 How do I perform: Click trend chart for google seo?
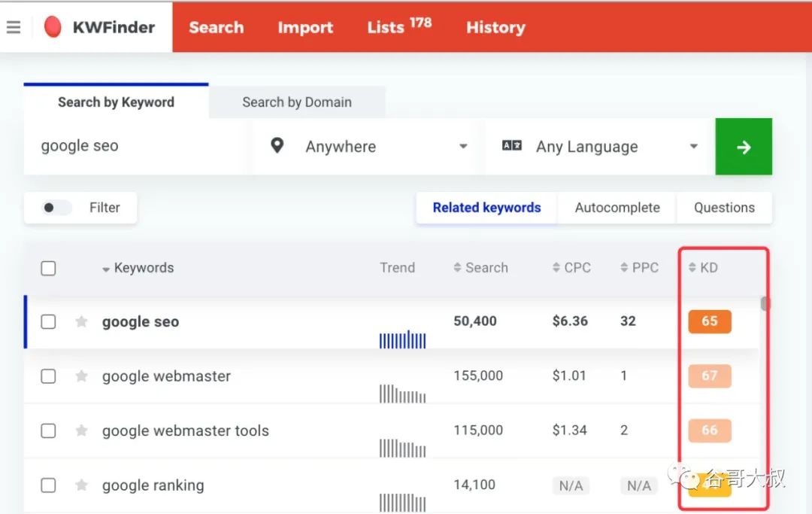pyautogui.click(x=402, y=339)
